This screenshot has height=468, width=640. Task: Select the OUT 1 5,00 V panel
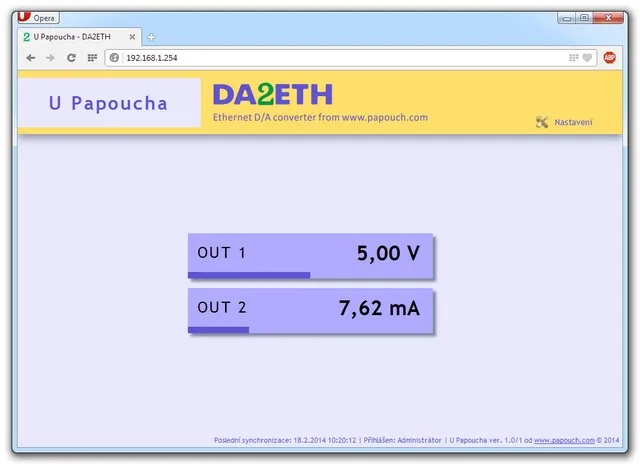tap(310, 256)
